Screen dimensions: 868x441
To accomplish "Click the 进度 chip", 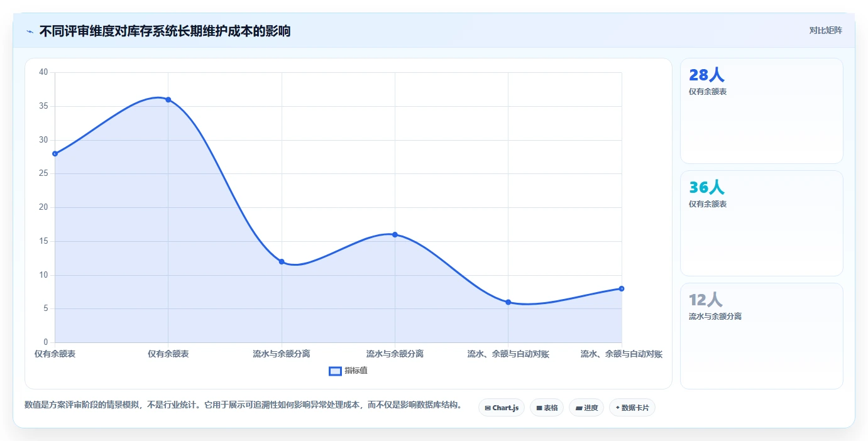I will [x=586, y=408].
